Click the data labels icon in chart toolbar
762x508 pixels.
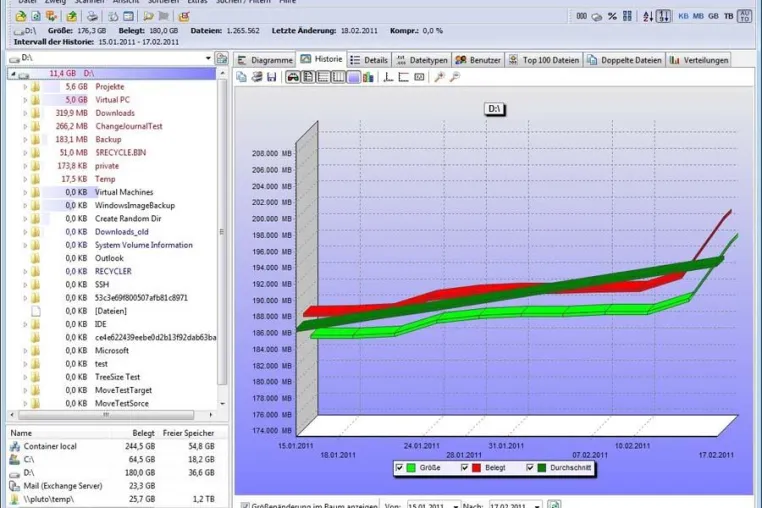(x=419, y=77)
